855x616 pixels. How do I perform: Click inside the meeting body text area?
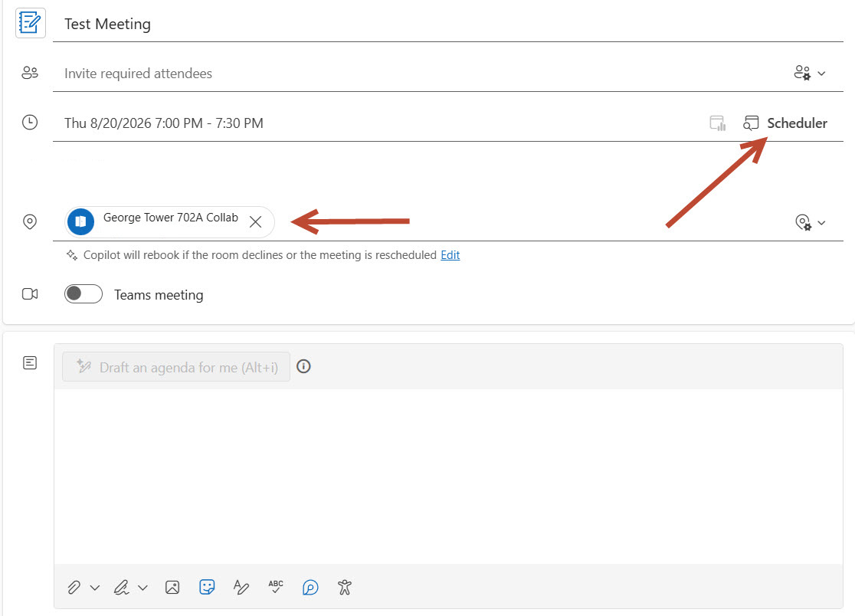coord(448,475)
